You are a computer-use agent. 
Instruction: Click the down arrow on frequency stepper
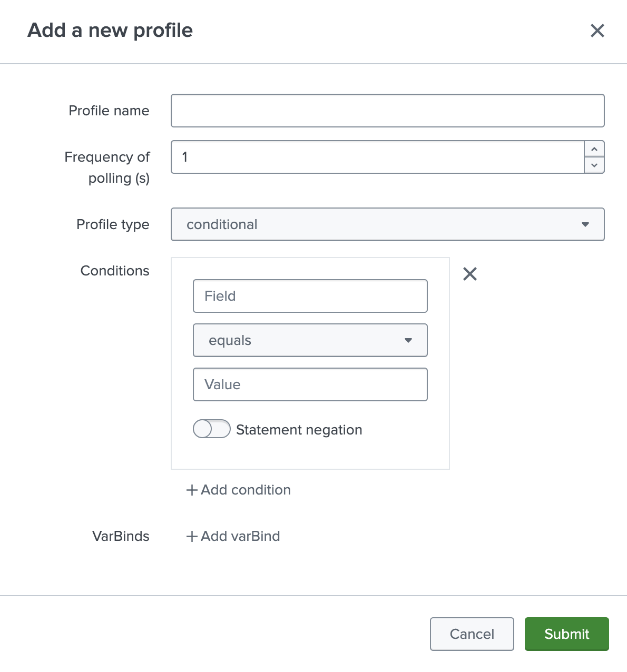pos(594,165)
